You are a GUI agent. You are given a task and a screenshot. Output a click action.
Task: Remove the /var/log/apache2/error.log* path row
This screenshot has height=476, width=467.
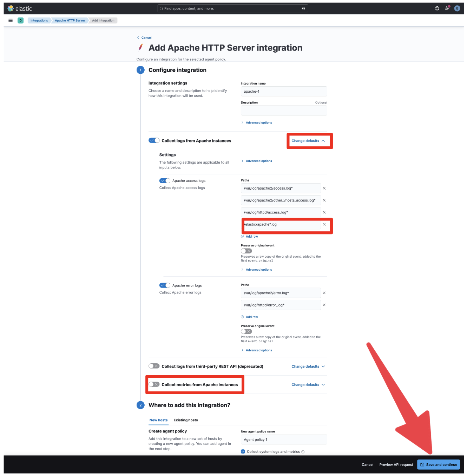pos(324,293)
